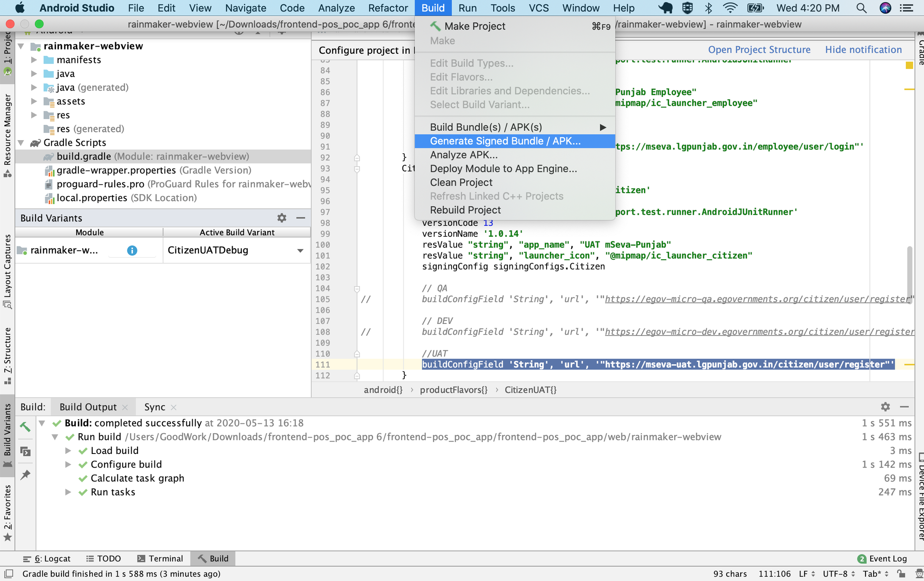924x581 pixels.
Task: Select Generate Signed Bundle / APK...
Action: [515, 141]
